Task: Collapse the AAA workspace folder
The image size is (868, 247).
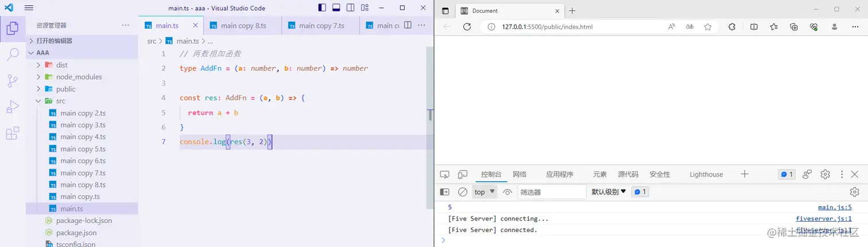Action: [x=82, y=52]
